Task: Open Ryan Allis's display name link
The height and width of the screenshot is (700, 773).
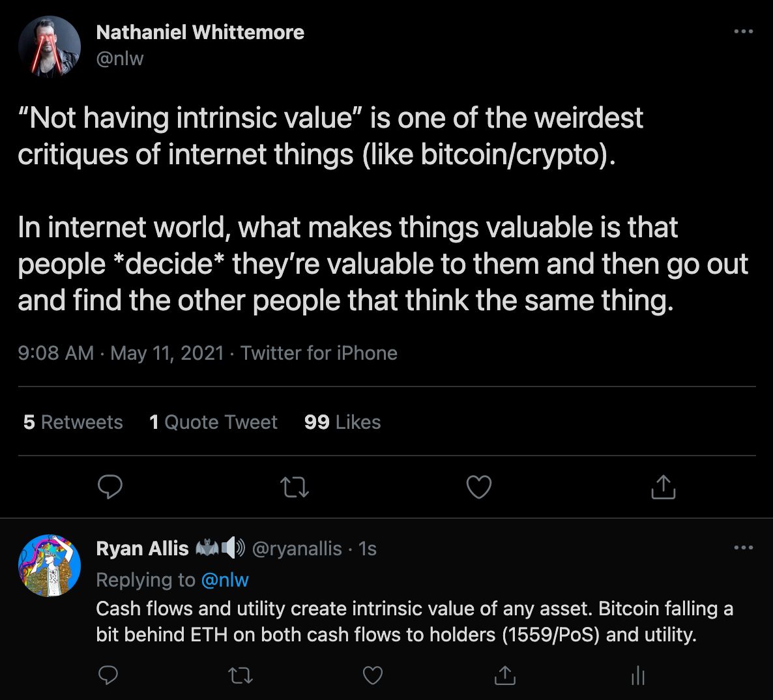Action: [142, 549]
